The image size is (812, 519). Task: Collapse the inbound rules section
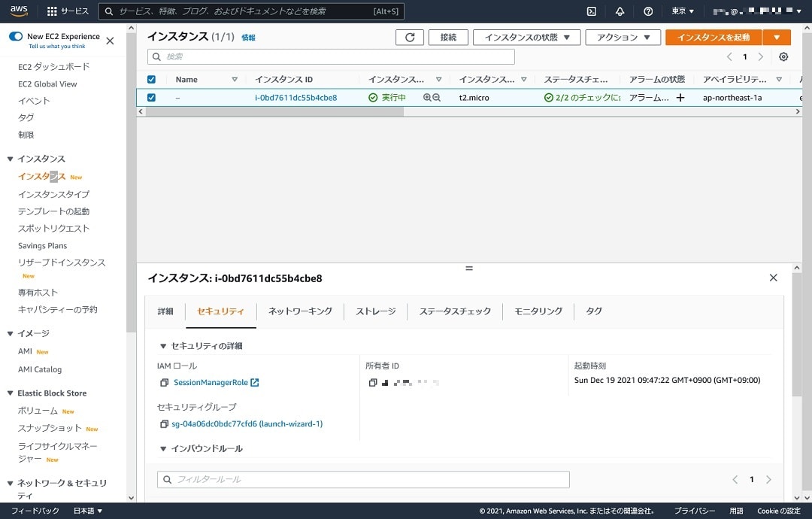[x=163, y=448]
